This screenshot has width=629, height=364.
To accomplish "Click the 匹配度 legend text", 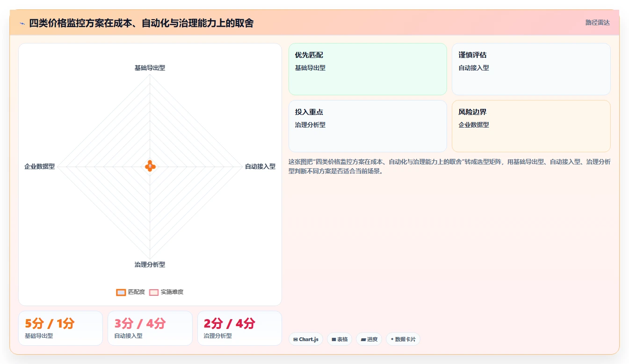I will (x=137, y=292).
